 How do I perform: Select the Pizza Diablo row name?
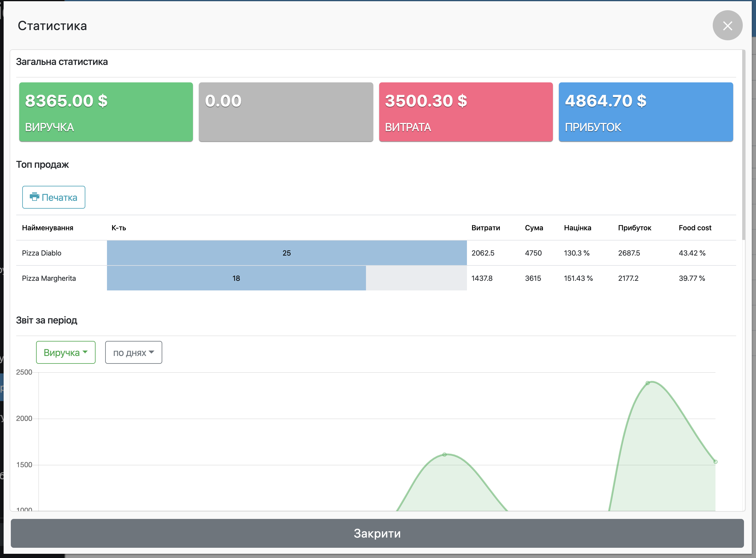click(x=41, y=253)
